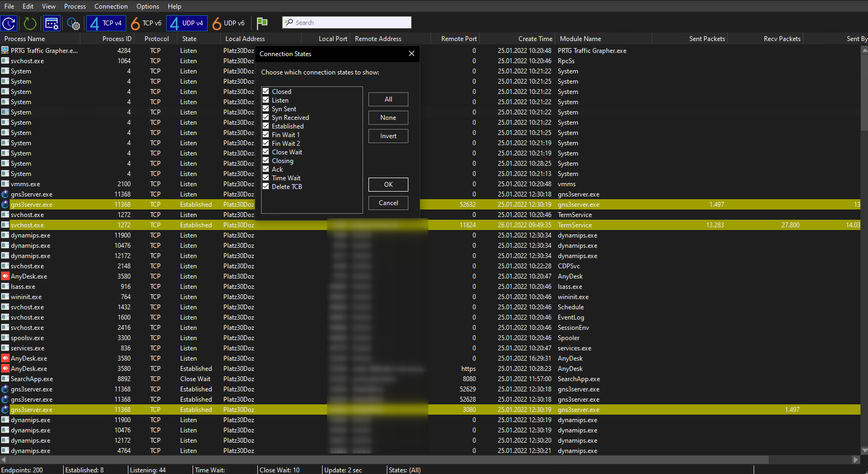Toggle the Close Wait checkbox
The height and width of the screenshot is (474, 868).
(265, 152)
